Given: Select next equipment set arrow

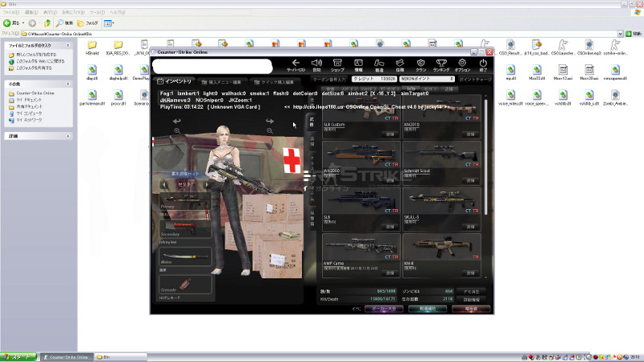Looking at the screenshot, I should pyautogui.click(x=207, y=185).
